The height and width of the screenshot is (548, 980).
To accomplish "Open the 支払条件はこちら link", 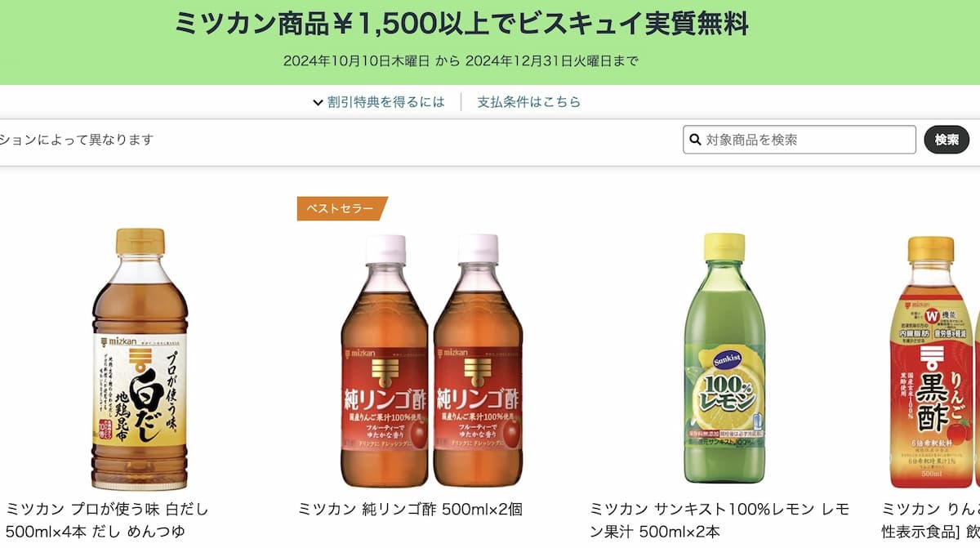I will coord(529,102).
